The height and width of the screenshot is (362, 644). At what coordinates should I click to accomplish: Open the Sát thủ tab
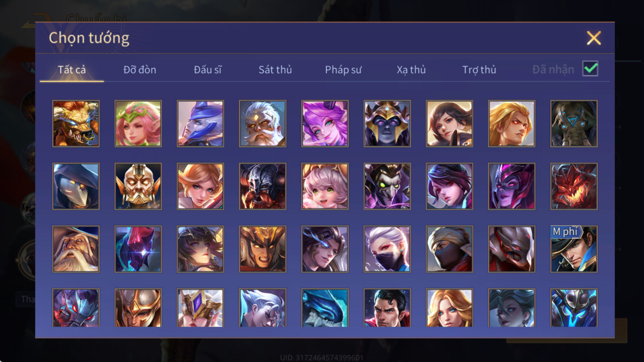(275, 70)
